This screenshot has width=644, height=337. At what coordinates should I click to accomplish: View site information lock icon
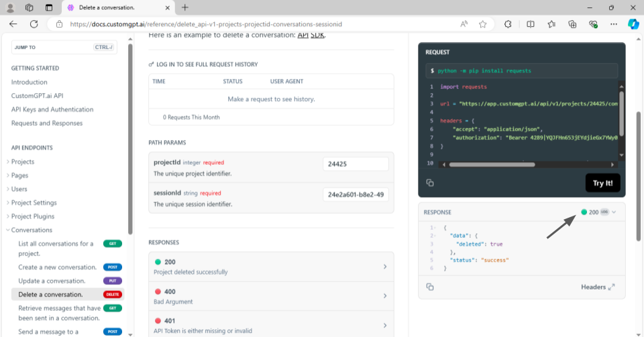[60, 24]
